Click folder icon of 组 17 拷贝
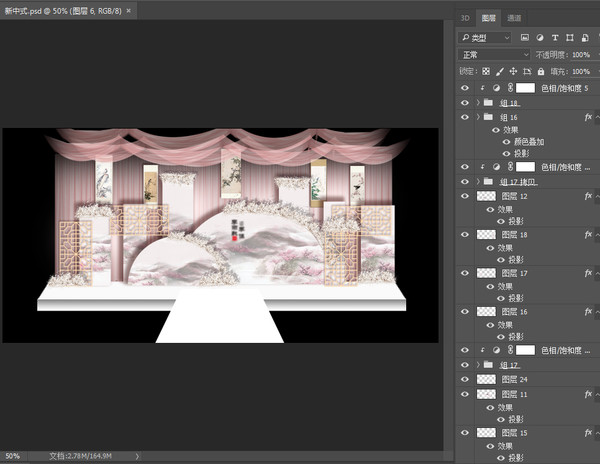600x464 pixels. pyautogui.click(x=488, y=181)
